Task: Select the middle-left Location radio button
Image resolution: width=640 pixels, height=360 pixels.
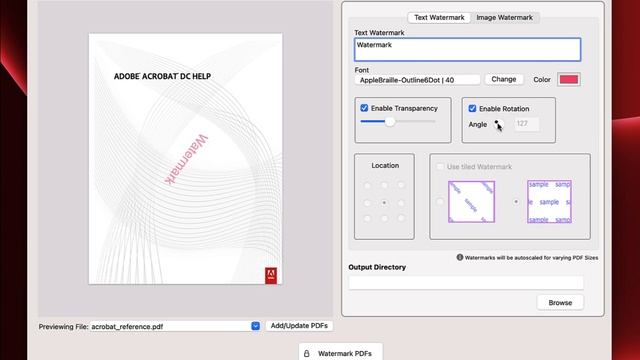Action: pyautogui.click(x=367, y=202)
